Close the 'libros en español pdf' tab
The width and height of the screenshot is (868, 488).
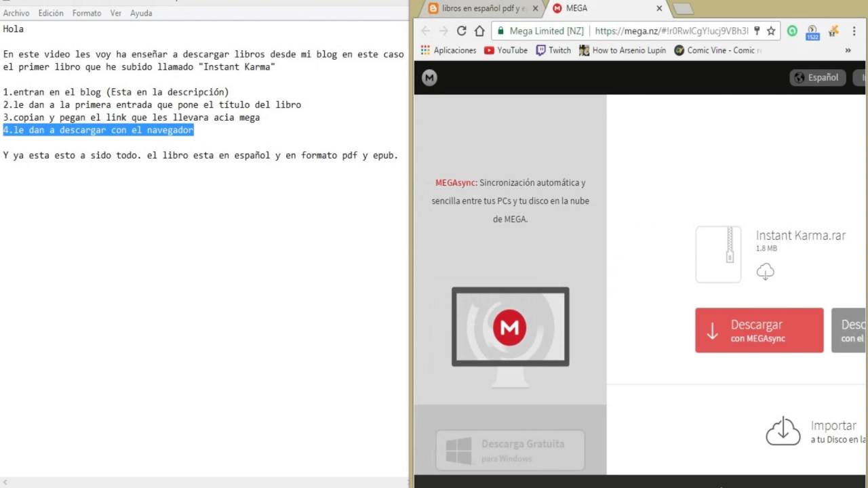click(535, 9)
